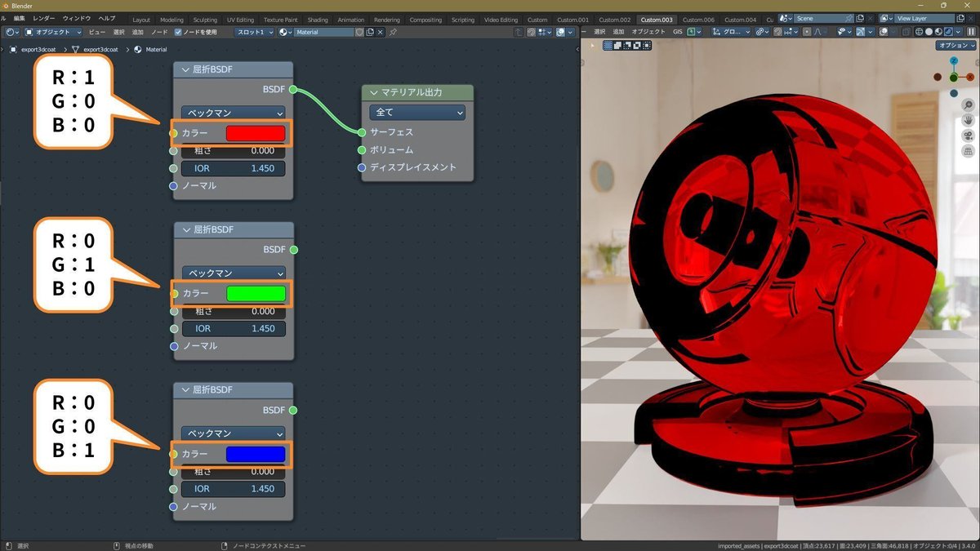Viewport: 980px width, 551px height.
Task: Open the ノード menu
Action: point(159,32)
